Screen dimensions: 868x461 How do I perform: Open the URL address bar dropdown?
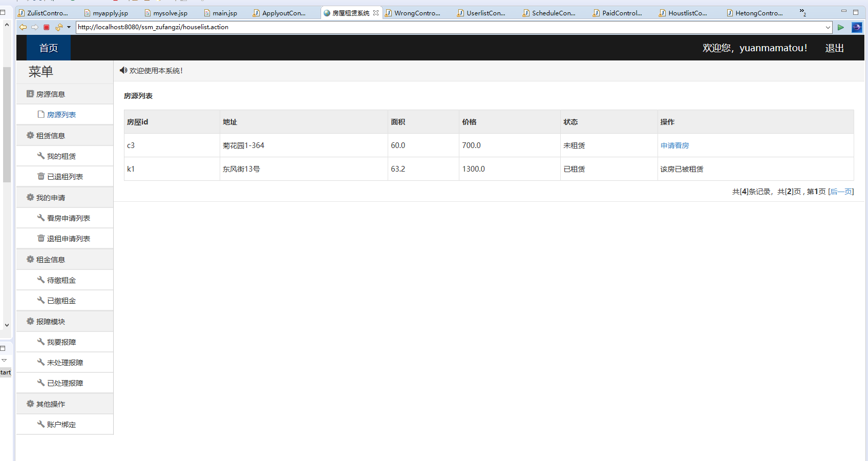click(x=829, y=27)
